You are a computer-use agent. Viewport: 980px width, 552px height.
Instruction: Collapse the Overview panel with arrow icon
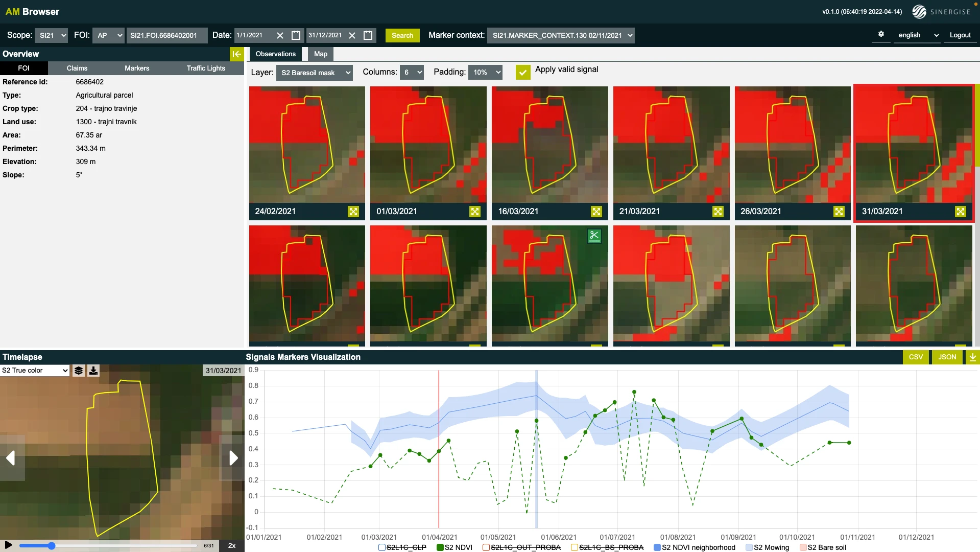[236, 54]
